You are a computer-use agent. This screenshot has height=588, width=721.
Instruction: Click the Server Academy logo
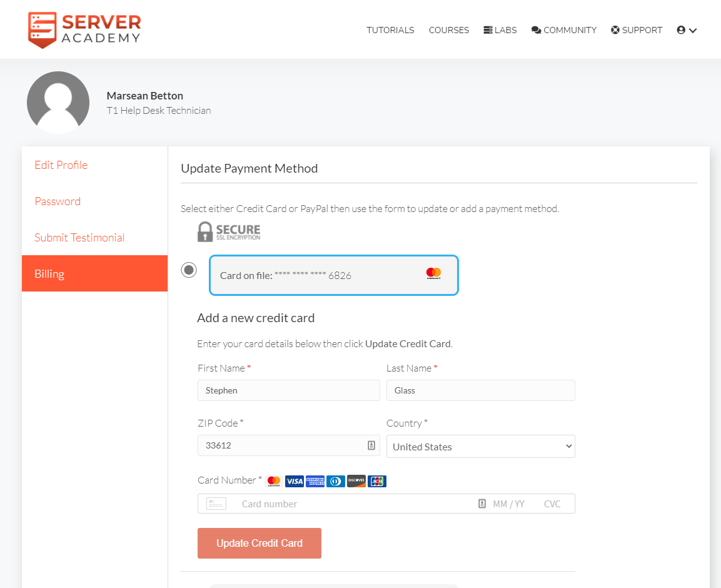[x=84, y=29]
